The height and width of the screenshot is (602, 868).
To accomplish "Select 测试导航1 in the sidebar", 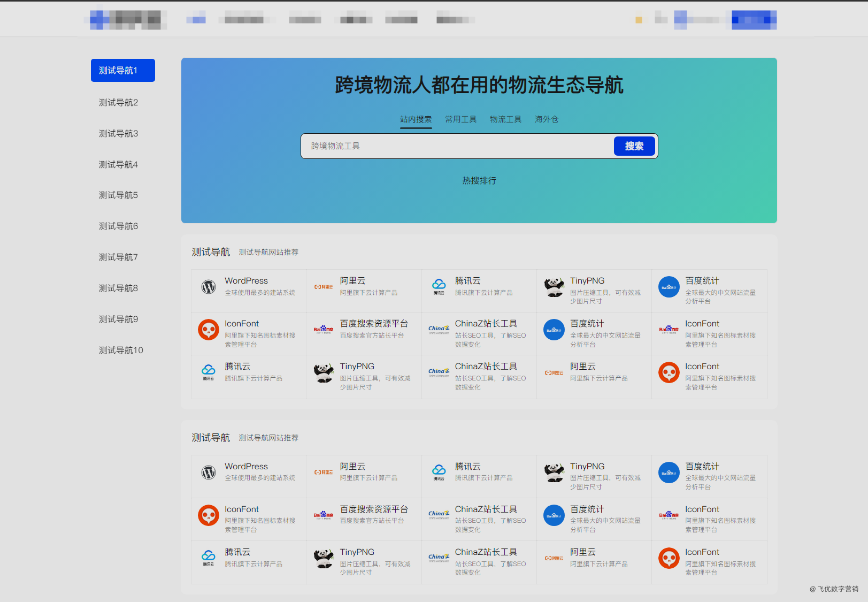I will click(123, 70).
